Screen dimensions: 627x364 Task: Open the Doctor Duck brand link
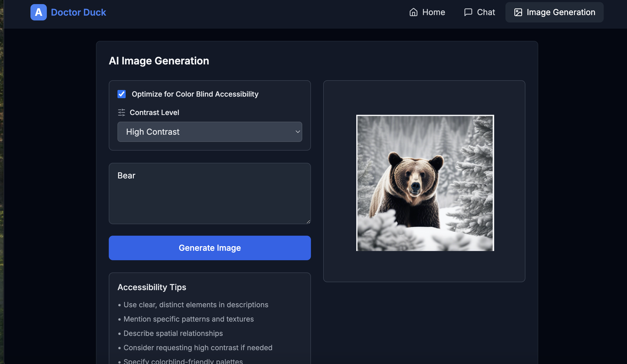(78, 12)
